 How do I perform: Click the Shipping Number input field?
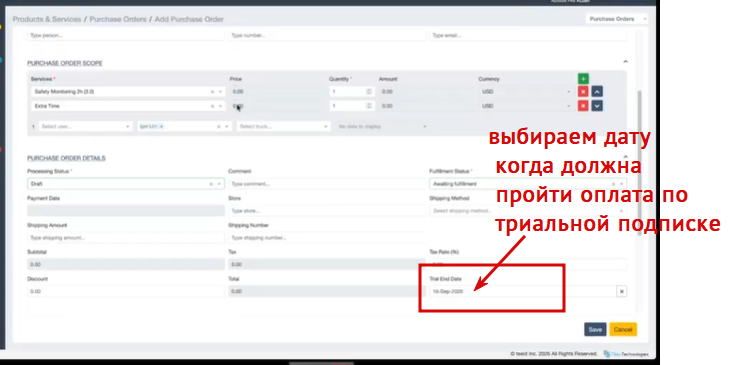pyautogui.click(x=327, y=238)
